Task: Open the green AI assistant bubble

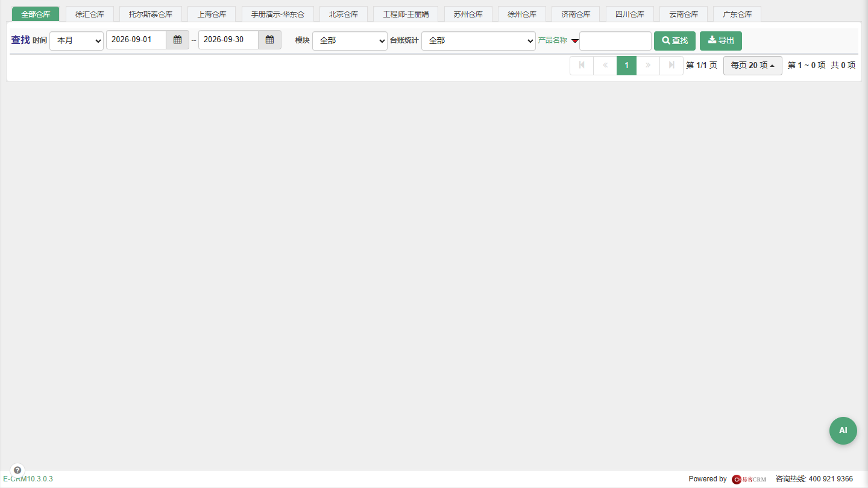Action: coord(843,431)
